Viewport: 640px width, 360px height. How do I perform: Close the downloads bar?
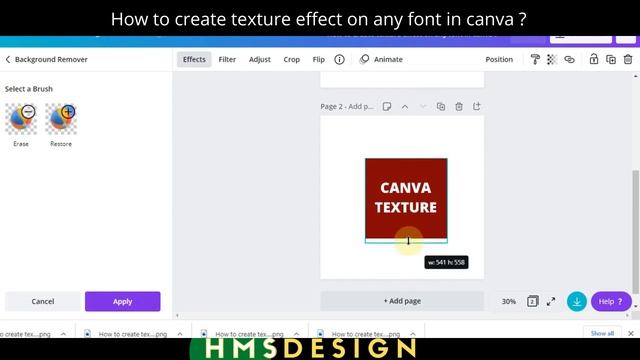click(x=631, y=333)
